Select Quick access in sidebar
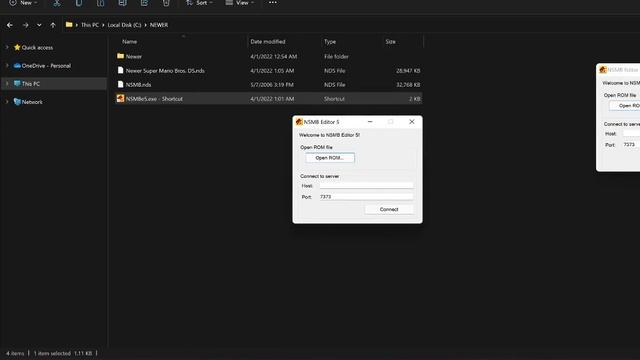Image resolution: width=640 pixels, height=360 pixels. click(37, 47)
